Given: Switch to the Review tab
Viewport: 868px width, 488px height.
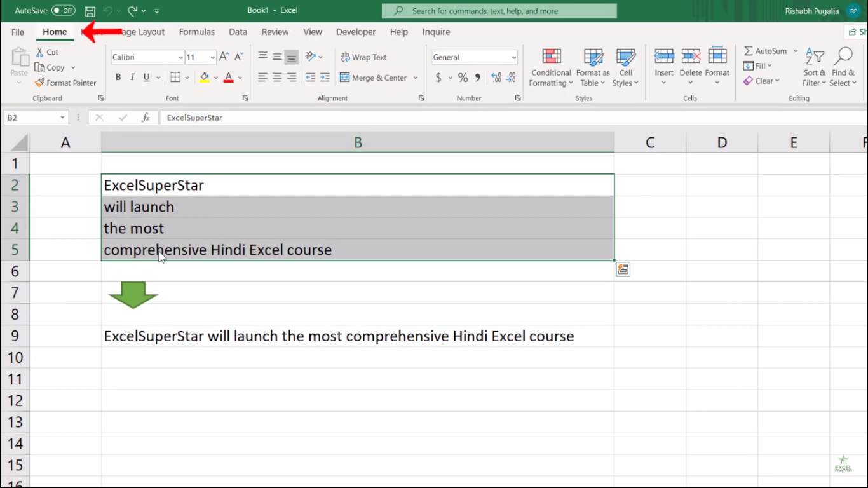Looking at the screenshot, I should tap(275, 32).
